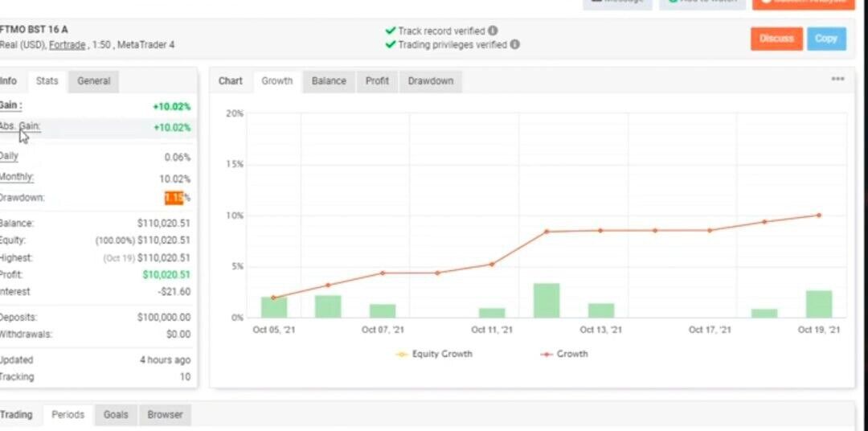Viewport: 868px width, 431px height.
Task: Switch to the Goals tab
Action: (x=116, y=415)
